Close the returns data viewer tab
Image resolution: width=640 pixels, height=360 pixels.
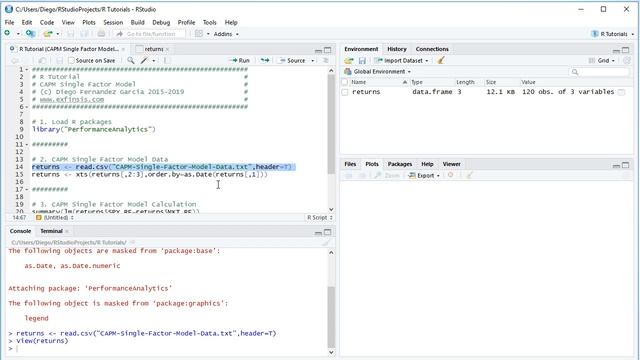tap(167, 49)
